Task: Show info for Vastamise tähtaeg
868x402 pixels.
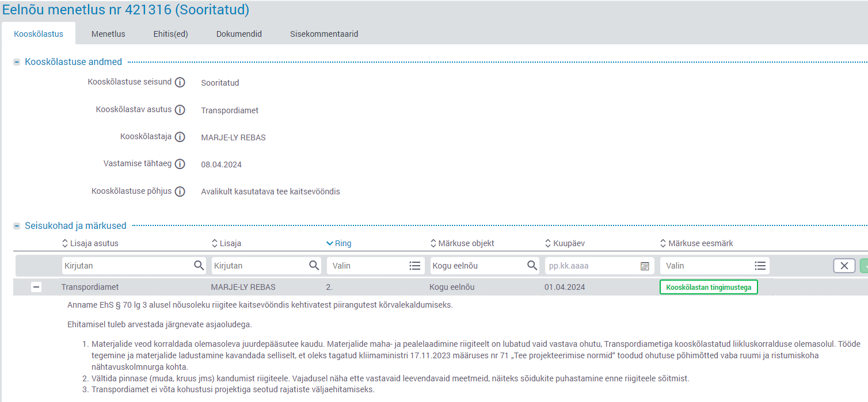Action: pyautogui.click(x=180, y=164)
